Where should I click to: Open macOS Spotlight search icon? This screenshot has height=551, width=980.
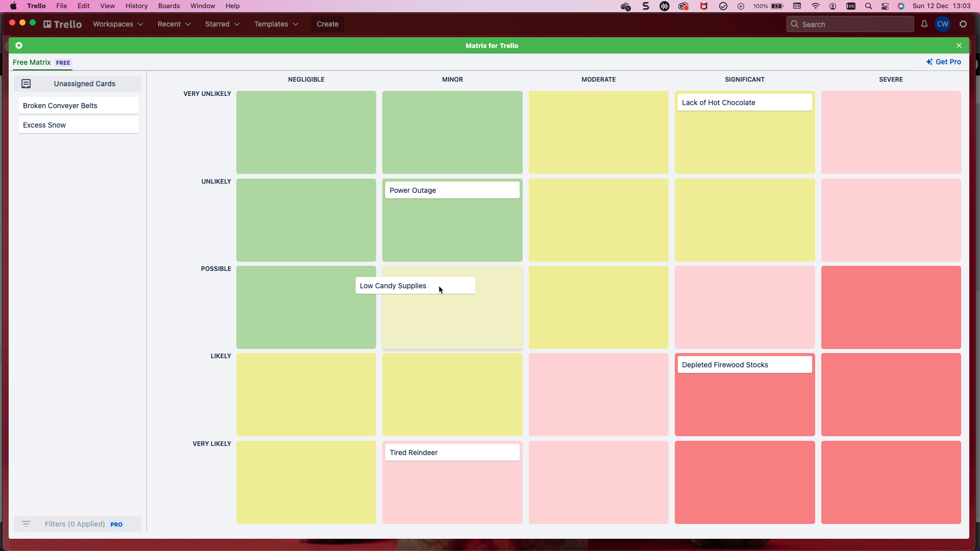point(868,6)
